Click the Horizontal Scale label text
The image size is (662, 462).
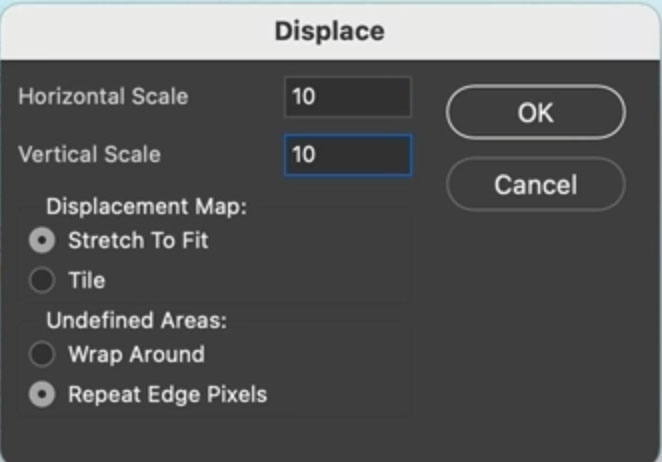coord(103,97)
